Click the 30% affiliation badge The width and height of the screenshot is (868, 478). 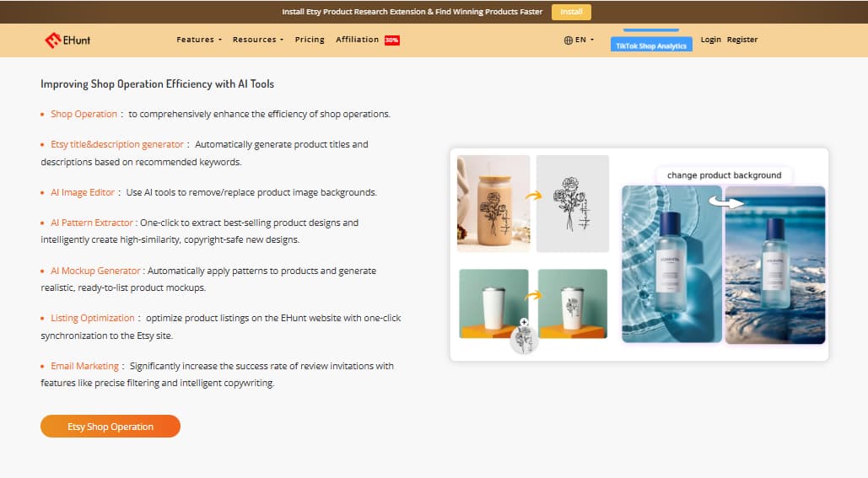[392, 40]
